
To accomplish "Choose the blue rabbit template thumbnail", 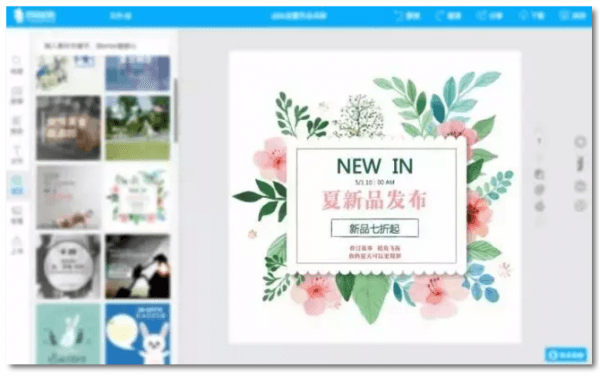I will click(138, 334).
